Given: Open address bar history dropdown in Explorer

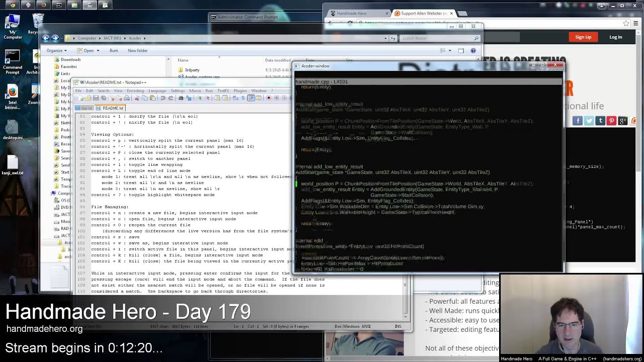Looking at the screenshot, I should (x=386, y=38).
